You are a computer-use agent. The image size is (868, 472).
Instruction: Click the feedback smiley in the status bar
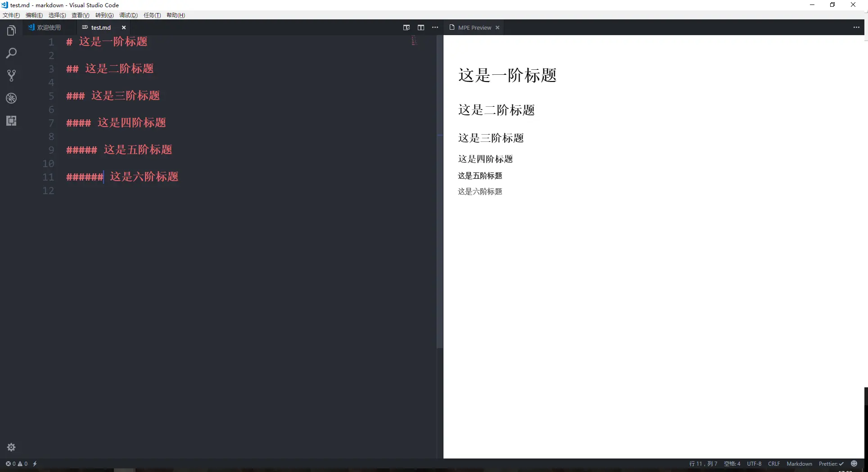point(855,464)
